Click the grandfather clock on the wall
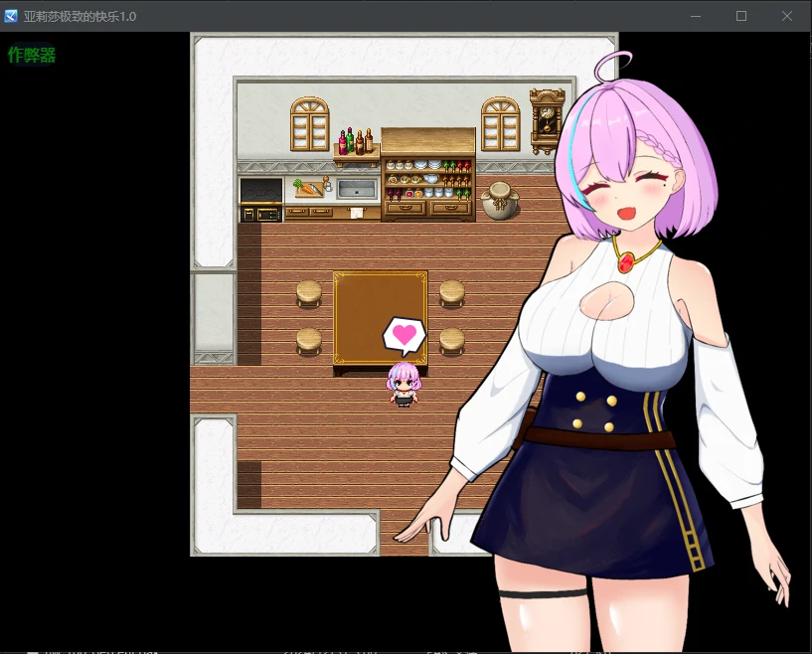812x654 pixels. coord(545,120)
